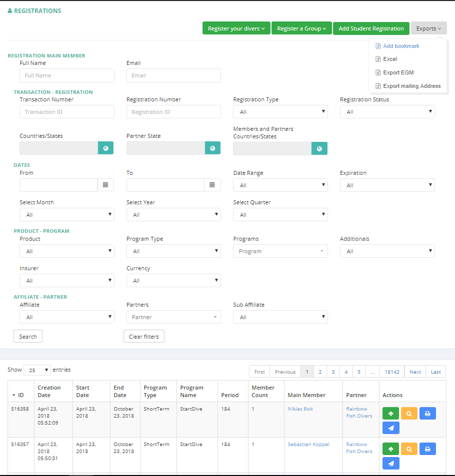
Task: Click paper plane send icon for registration 516358
Action: tap(390, 428)
